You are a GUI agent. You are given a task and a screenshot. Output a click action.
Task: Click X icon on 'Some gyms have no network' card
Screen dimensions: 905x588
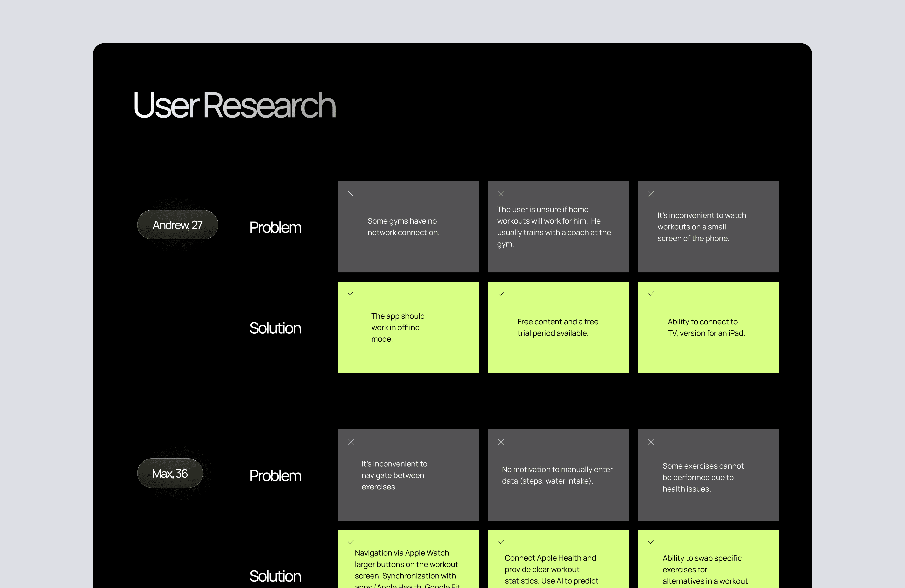point(351,194)
